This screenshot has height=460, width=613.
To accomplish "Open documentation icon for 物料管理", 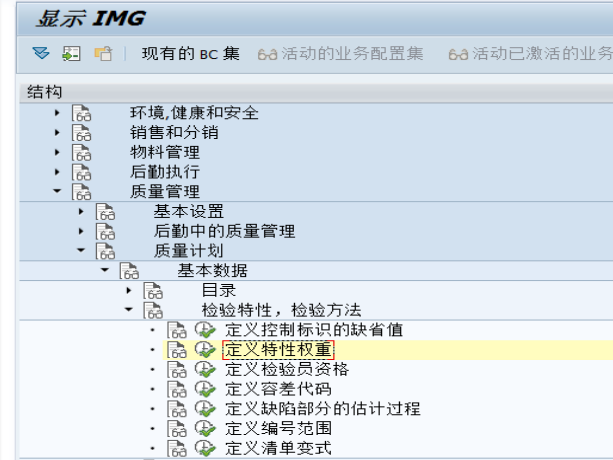I will tap(81, 152).
